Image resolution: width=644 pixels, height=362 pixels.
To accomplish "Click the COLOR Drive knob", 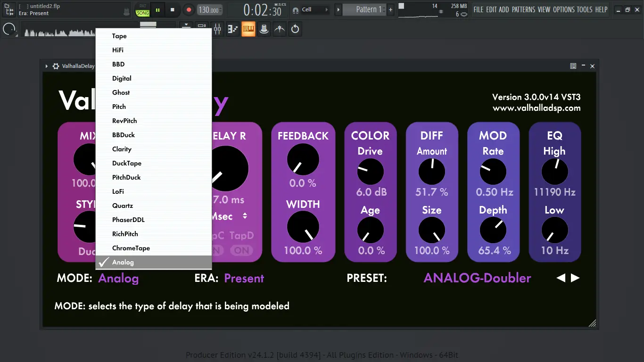I will point(371,172).
